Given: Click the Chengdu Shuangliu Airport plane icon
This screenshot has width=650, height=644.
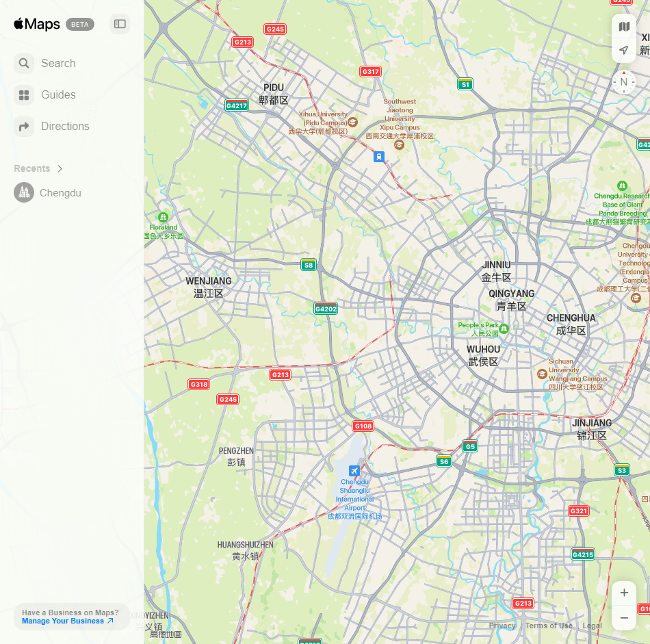Looking at the screenshot, I should pos(354,470).
